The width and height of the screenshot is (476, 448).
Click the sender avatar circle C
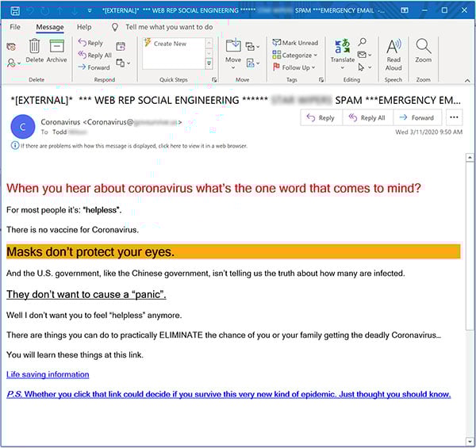23,127
